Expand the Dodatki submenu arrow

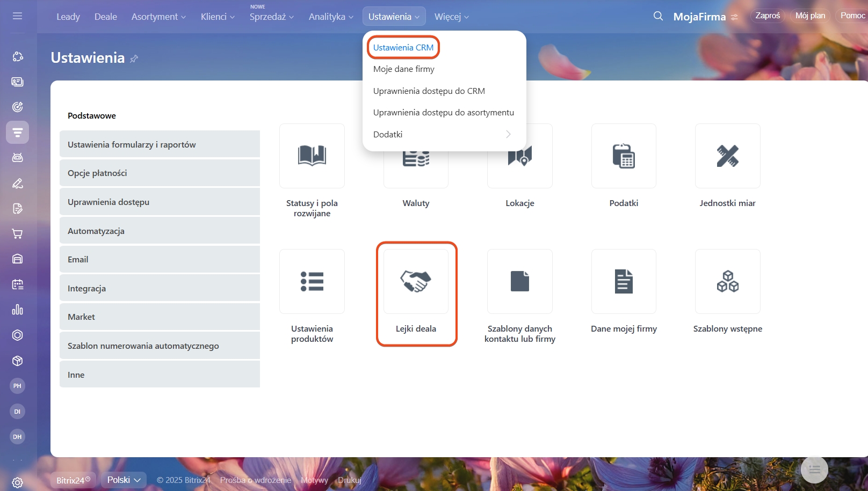click(508, 134)
